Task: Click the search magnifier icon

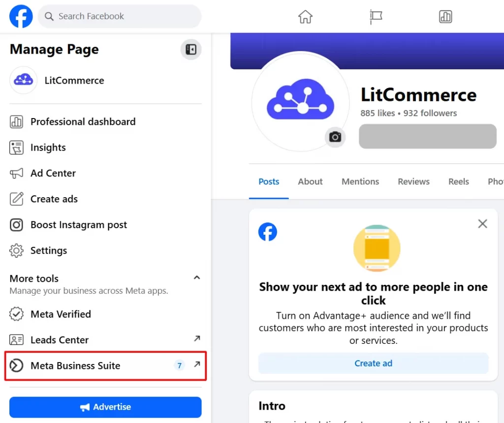Action: [x=49, y=16]
